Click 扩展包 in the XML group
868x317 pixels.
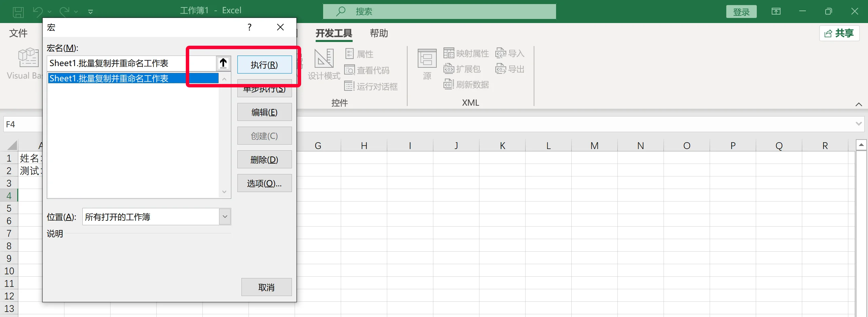coord(463,69)
